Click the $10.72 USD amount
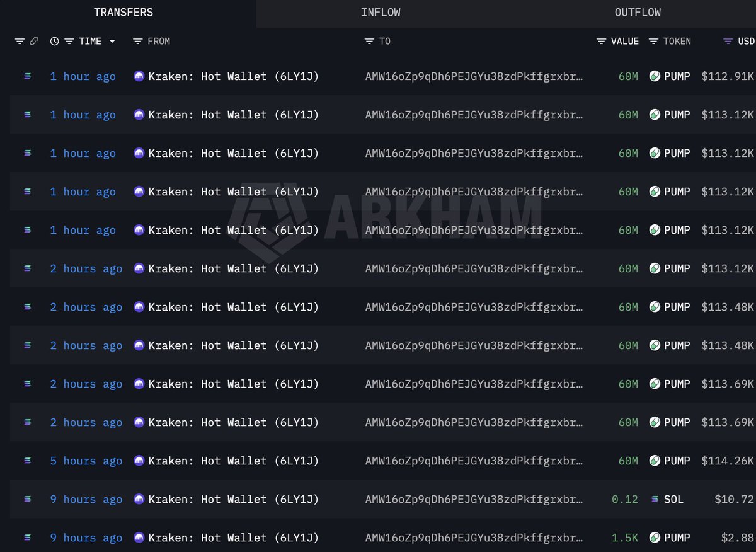Viewport: 756px width, 552px height. [734, 499]
